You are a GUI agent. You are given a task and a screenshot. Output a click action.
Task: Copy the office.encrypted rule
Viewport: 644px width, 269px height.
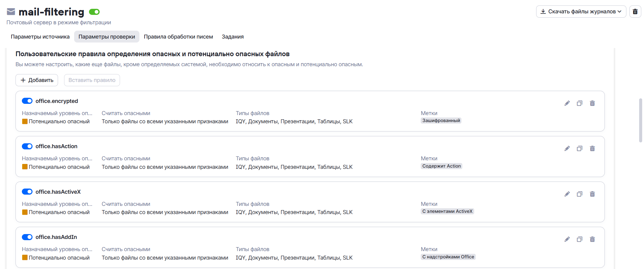[x=580, y=103]
